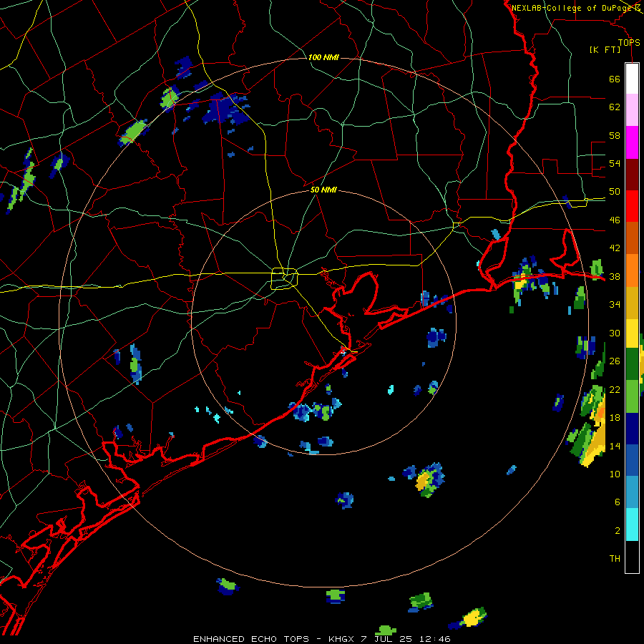Click the 54 value on the scale
The height and width of the screenshot is (644, 644).
click(x=615, y=163)
